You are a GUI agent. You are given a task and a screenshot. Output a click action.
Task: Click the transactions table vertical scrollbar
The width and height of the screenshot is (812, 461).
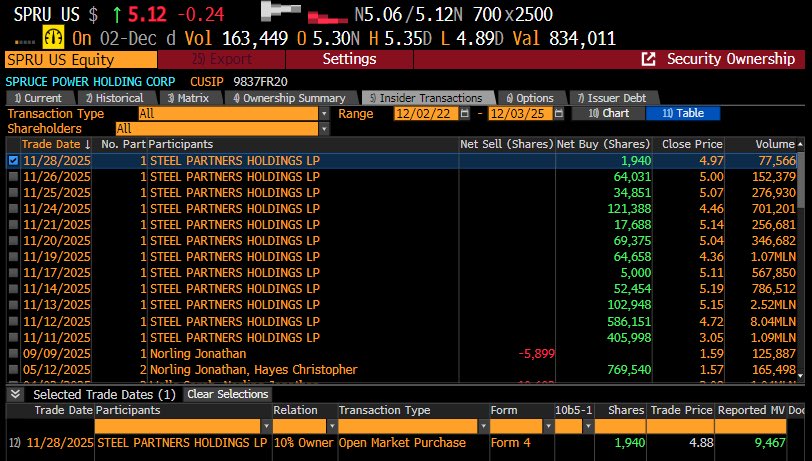[801, 181]
